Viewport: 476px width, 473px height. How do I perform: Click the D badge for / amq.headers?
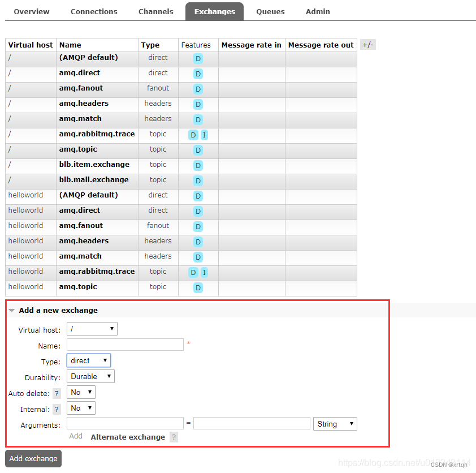click(198, 105)
